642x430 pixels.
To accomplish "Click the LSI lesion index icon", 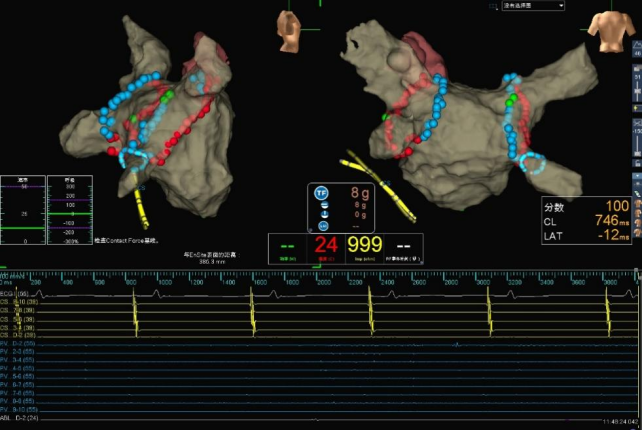I will click(x=323, y=226).
